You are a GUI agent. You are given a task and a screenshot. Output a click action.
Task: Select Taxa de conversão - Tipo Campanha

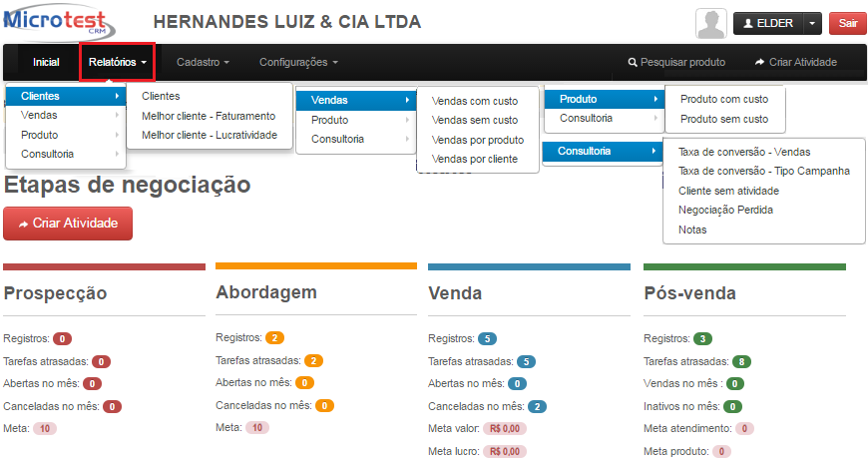coord(763,171)
